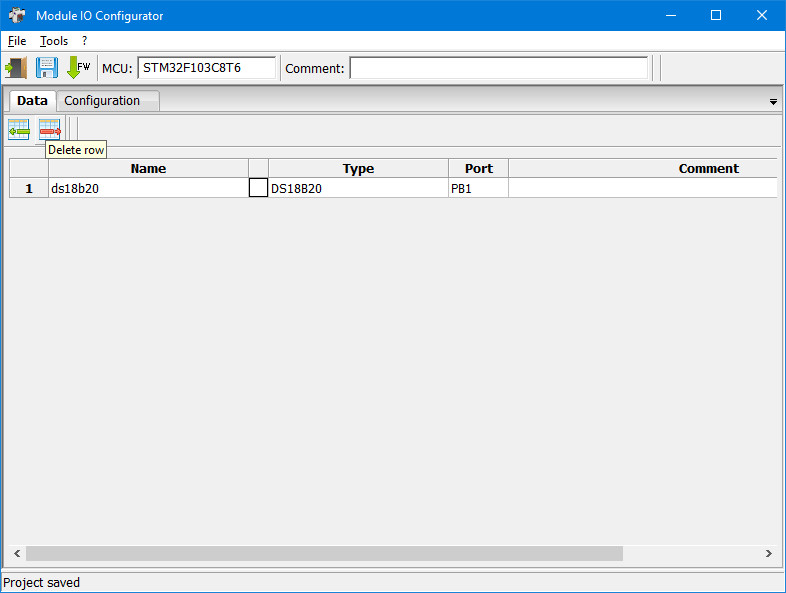Minimize the Module IO Configurator window
Image resolution: width=786 pixels, height=593 pixels.
click(x=671, y=15)
